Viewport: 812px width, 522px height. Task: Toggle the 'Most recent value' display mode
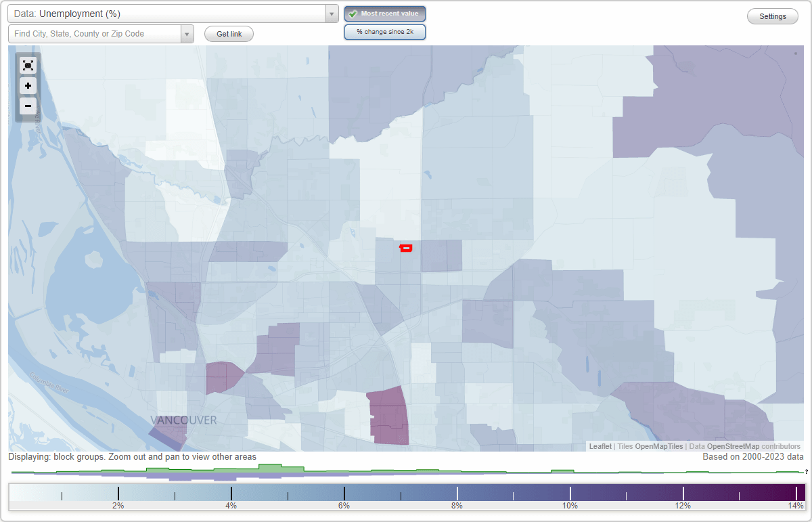click(385, 14)
